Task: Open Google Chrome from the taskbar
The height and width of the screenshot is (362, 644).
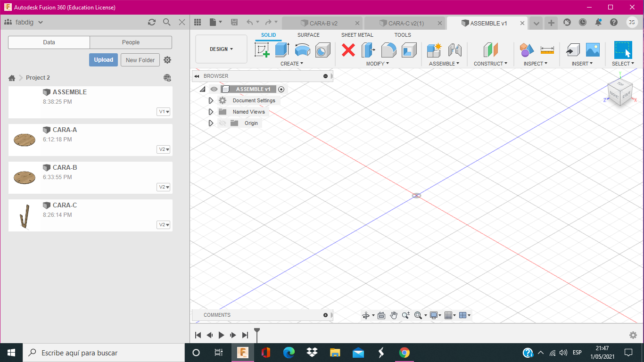Action: (404, 353)
